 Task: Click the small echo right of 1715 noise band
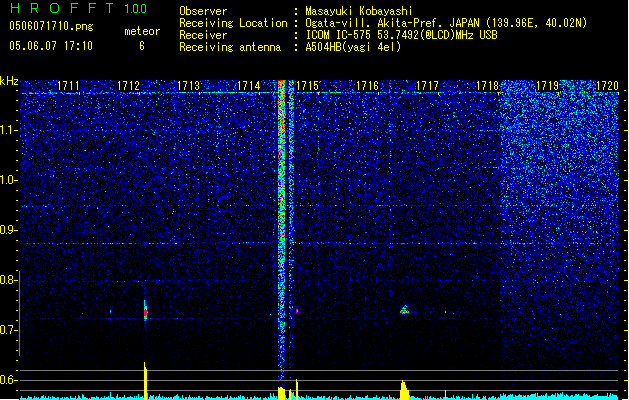coord(297,311)
